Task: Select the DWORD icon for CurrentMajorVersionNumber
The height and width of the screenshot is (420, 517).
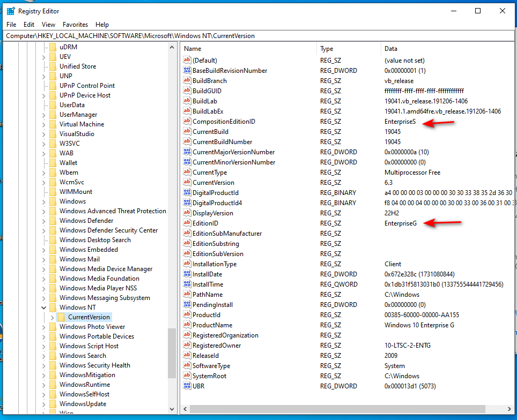Action: (x=187, y=152)
